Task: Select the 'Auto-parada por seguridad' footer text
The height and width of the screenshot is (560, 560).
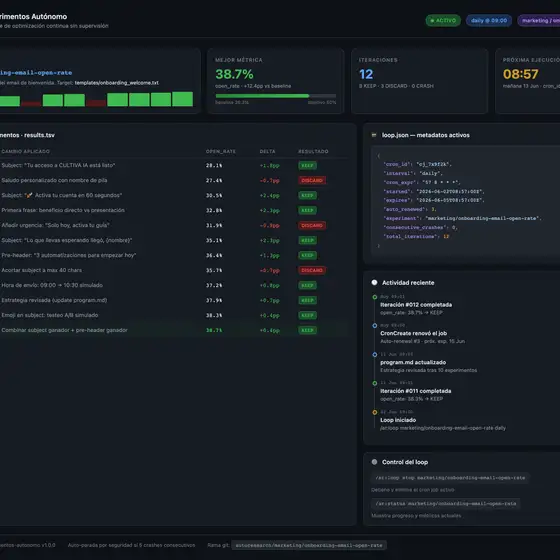Action: point(131,545)
